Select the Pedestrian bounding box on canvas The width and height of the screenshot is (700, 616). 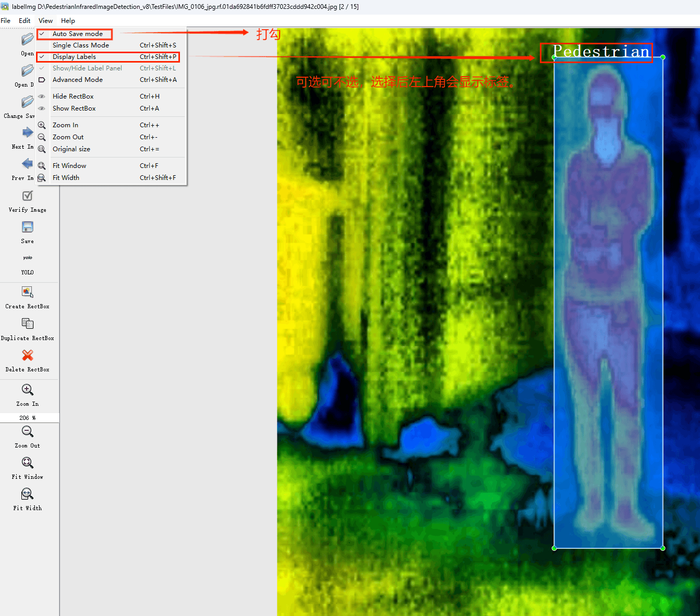pyautogui.click(x=608, y=303)
